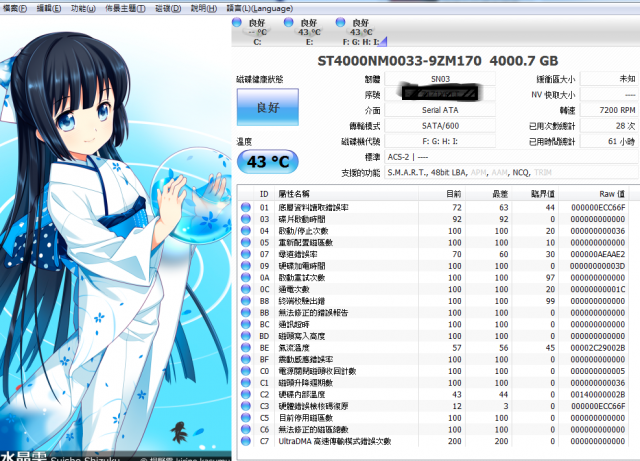Open the 語言(L)(Language) menu
The height and width of the screenshot is (461, 640).
(260, 8)
